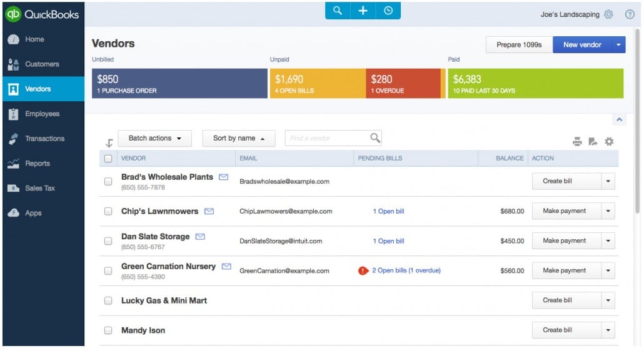Click the Apps cloud icon
Image resolution: width=644 pixels, height=351 pixels.
13,213
